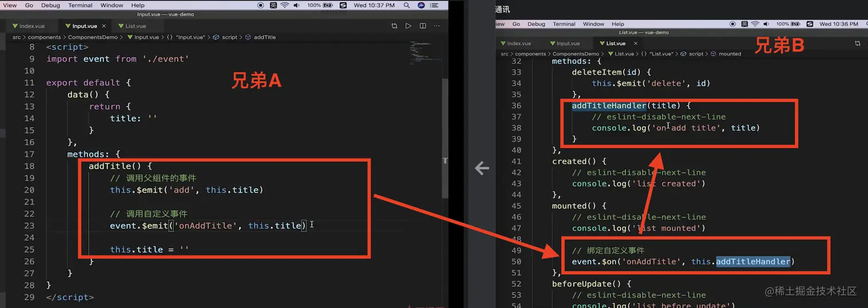Click "console.log('list created')" in List.vue
This screenshot has width=868, height=308.
click(638, 184)
